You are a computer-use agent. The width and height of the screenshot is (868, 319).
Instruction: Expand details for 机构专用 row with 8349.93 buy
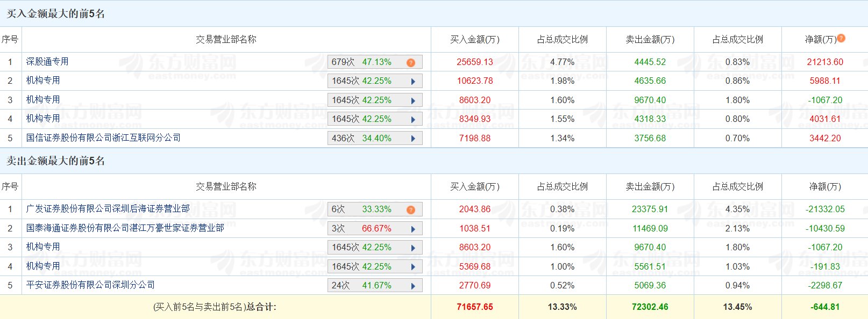click(x=413, y=119)
